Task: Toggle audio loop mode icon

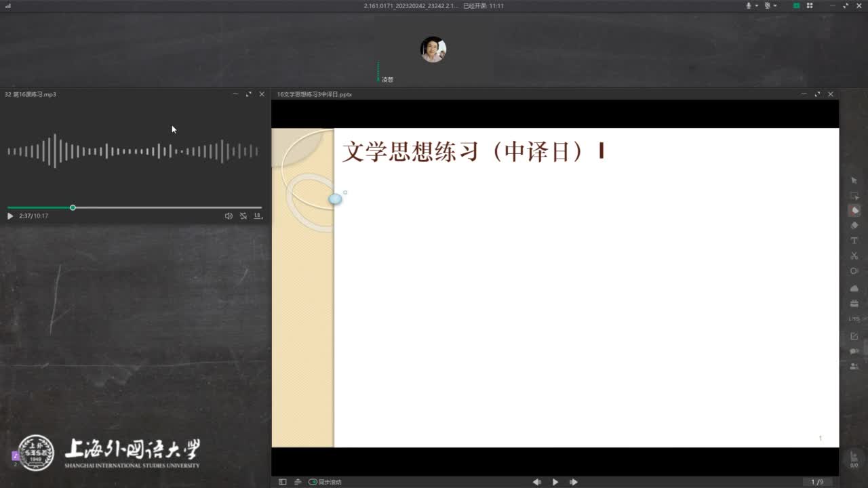Action: pos(243,216)
